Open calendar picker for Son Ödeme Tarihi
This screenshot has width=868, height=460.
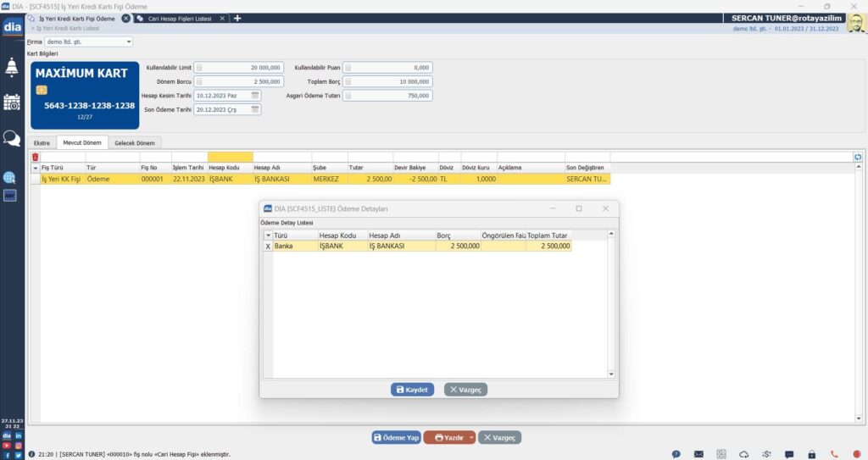[x=255, y=109]
